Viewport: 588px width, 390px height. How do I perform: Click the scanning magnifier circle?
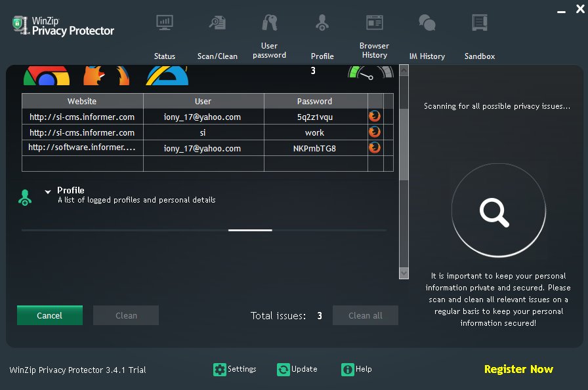[498, 210]
